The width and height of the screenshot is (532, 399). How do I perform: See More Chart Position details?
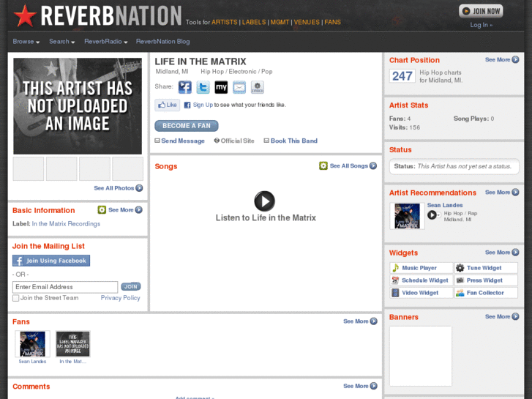[x=502, y=60]
